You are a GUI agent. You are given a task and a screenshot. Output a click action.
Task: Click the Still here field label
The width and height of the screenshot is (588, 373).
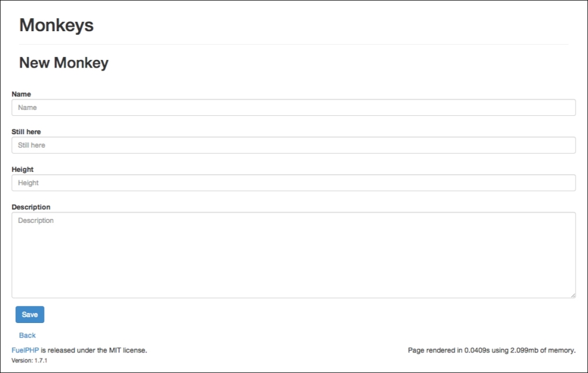[x=26, y=132]
